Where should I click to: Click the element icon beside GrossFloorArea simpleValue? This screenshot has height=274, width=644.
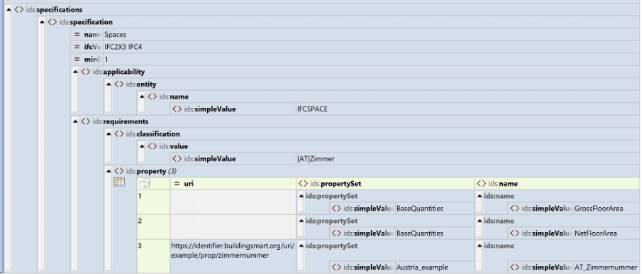515,209
